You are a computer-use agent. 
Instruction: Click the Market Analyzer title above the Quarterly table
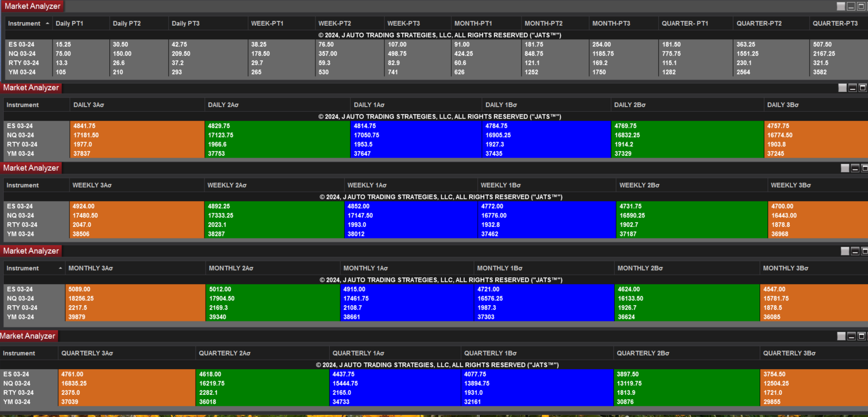[28, 336]
